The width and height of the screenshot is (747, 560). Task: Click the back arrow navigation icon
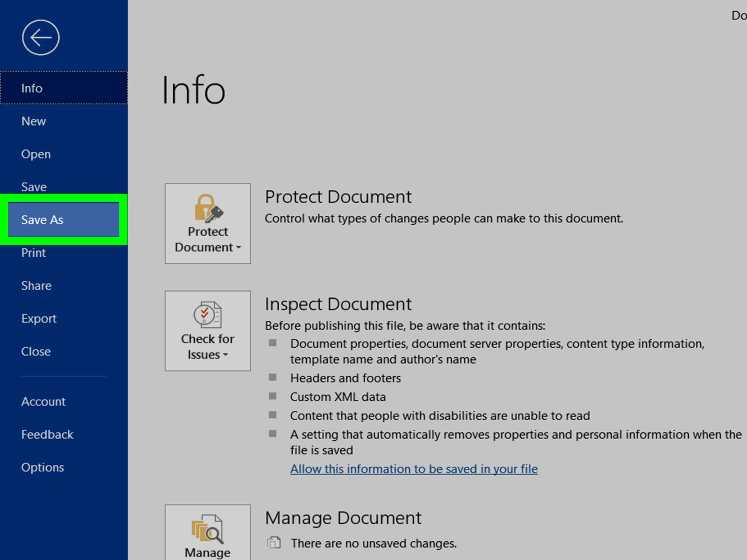tap(39, 36)
